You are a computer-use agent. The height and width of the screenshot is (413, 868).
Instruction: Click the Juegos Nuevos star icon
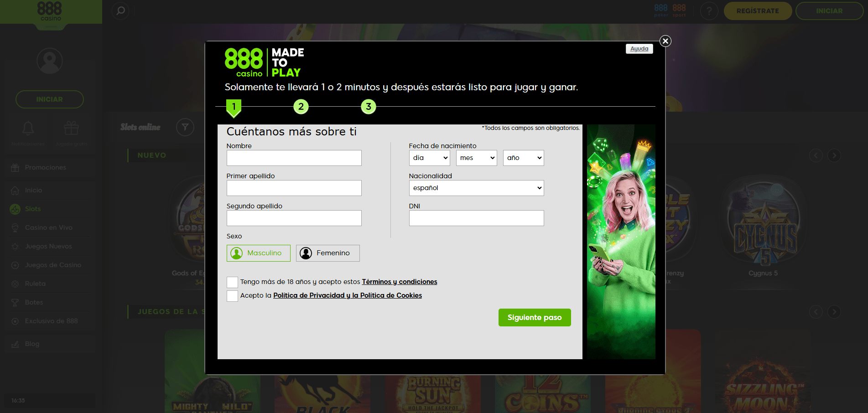tap(15, 247)
